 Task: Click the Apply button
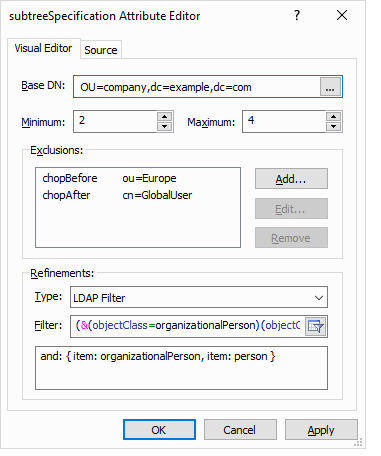[321, 430]
